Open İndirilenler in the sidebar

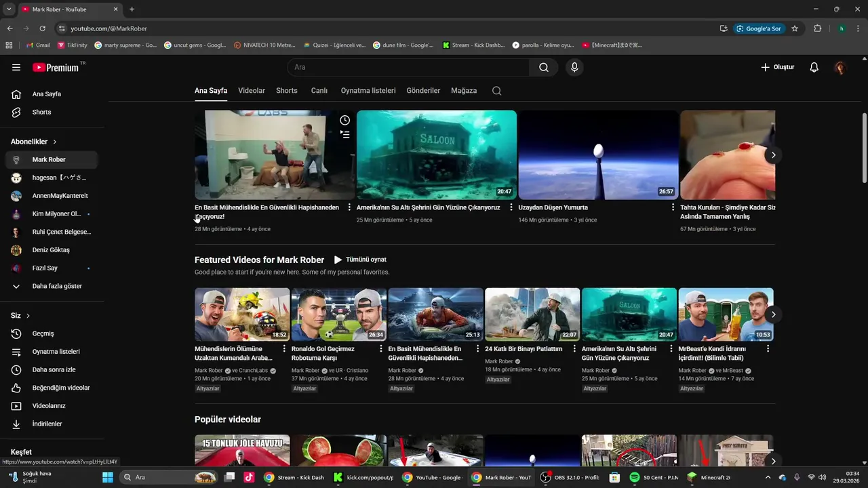tap(52, 424)
